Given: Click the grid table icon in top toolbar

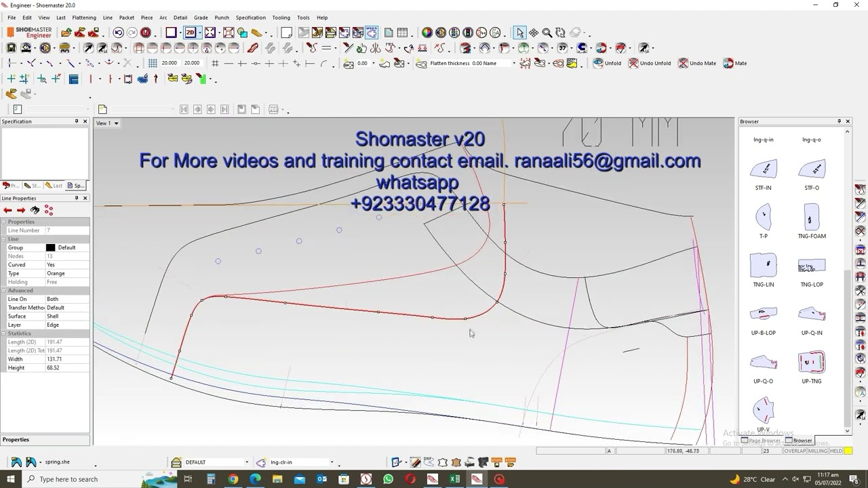Looking at the screenshot, I should [403, 33].
